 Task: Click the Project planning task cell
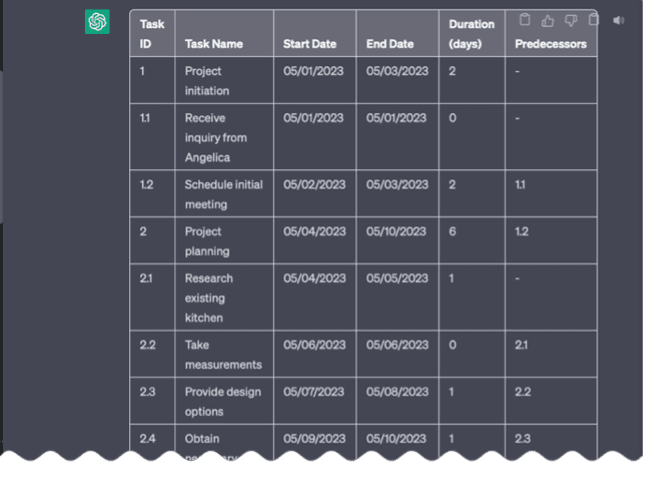coord(224,241)
